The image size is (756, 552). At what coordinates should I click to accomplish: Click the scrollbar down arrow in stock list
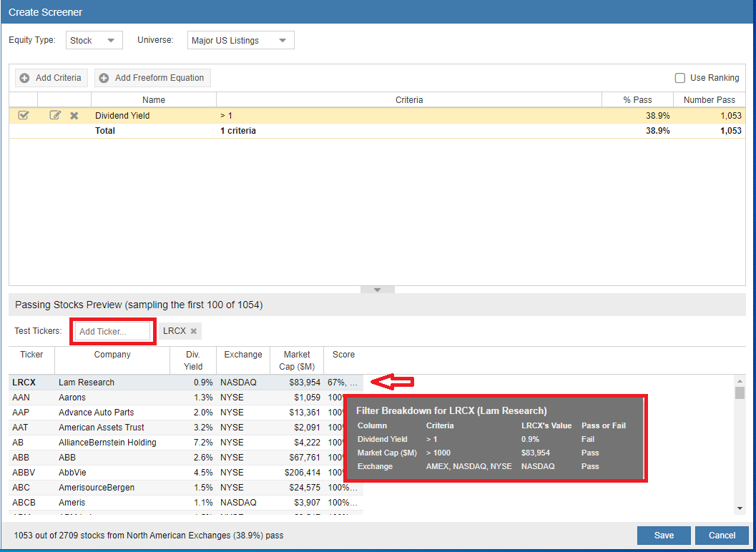pyautogui.click(x=740, y=508)
